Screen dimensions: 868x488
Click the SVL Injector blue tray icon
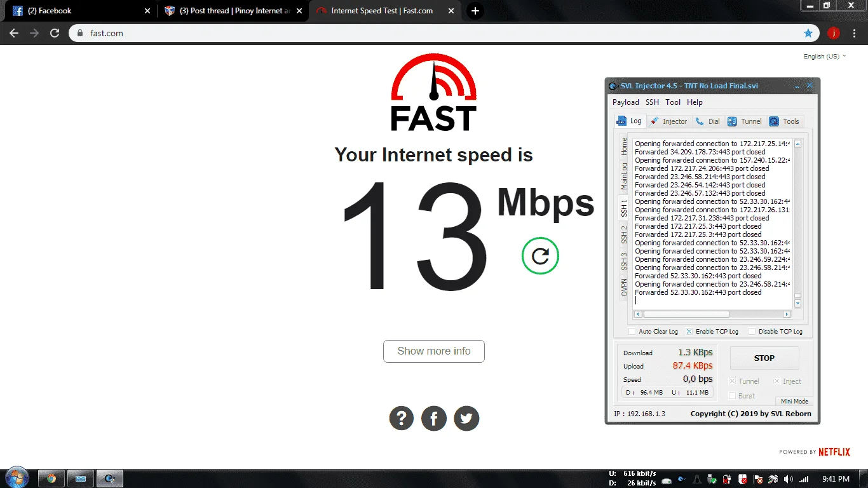click(682, 478)
